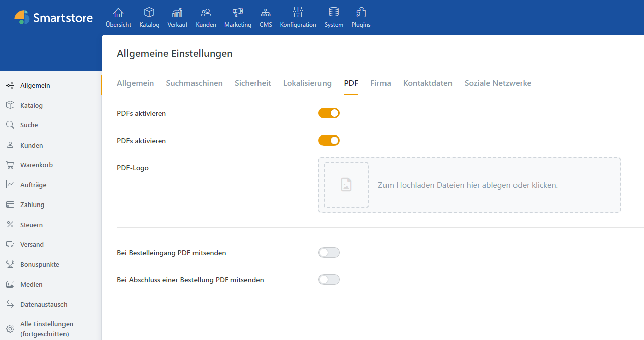This screenshot has height=340, width=644.
Task: Open the Soziale Netzwerke tab
Action: point(497,83)
